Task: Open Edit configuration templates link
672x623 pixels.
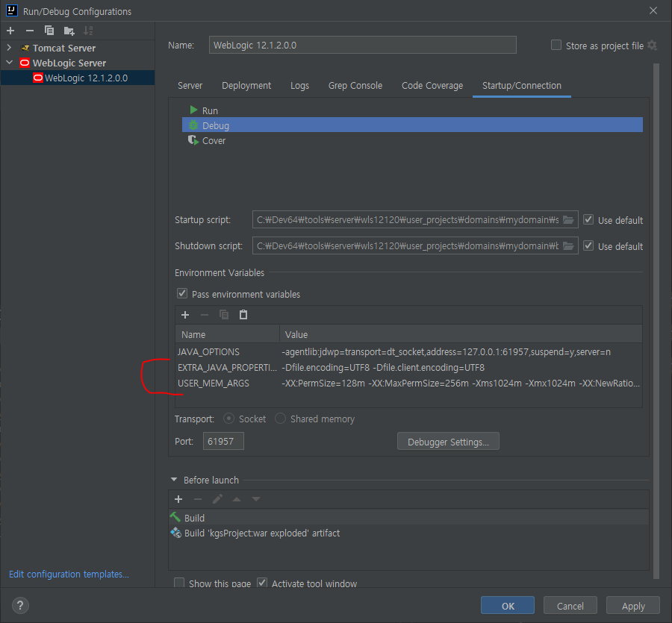Action: pos(69,575)
